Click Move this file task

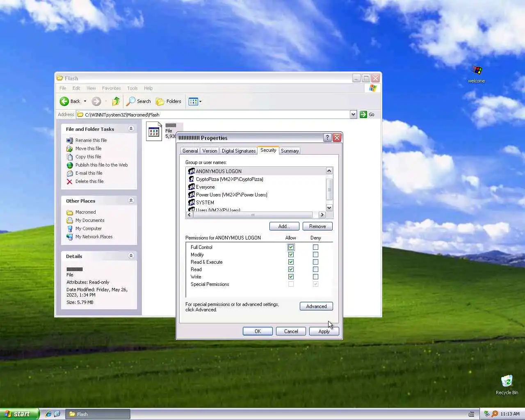tap(88, 148)
